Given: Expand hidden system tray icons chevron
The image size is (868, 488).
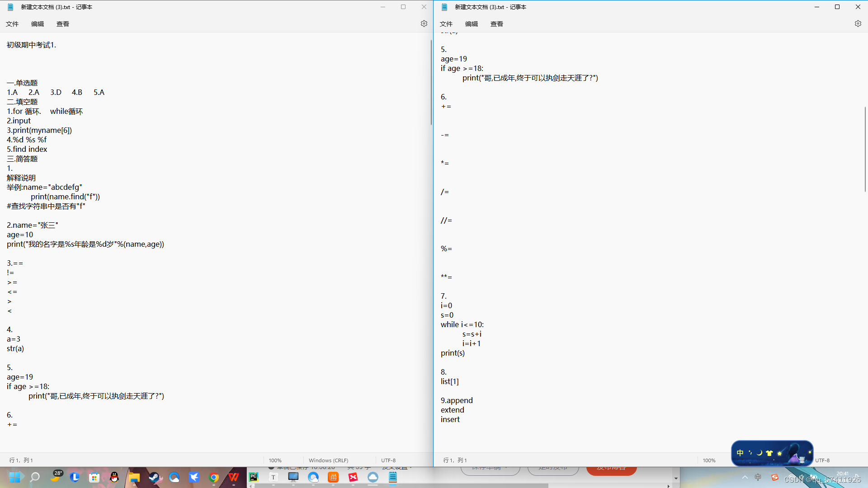Looking at the screenshot, I should coord(745,477).
